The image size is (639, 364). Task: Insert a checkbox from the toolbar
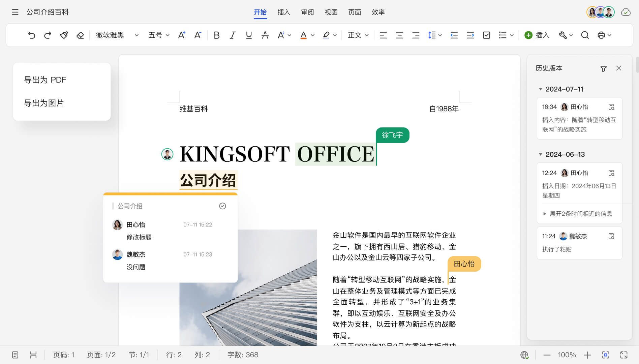pyautogui.click(x=486, y=35)
